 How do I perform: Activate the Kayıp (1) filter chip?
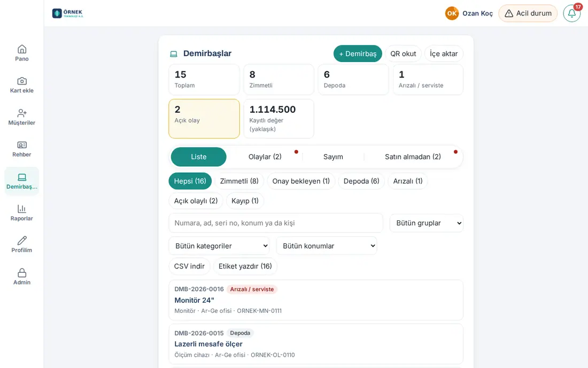click(245, 201)
